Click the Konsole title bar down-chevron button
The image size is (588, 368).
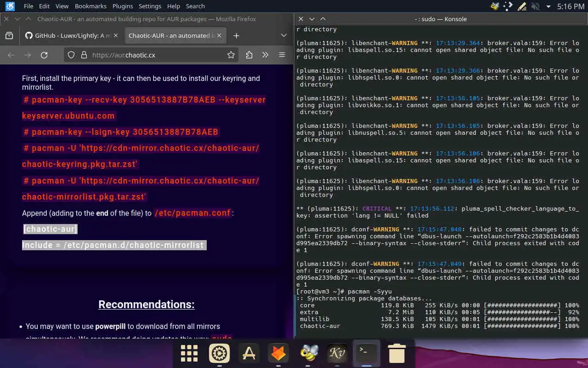tap(312, 19)
